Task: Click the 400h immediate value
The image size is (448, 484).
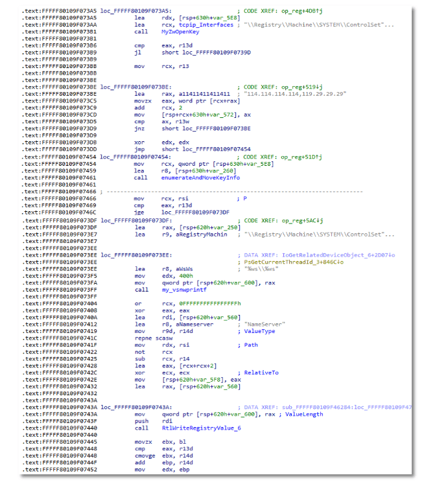Action: 186,276
